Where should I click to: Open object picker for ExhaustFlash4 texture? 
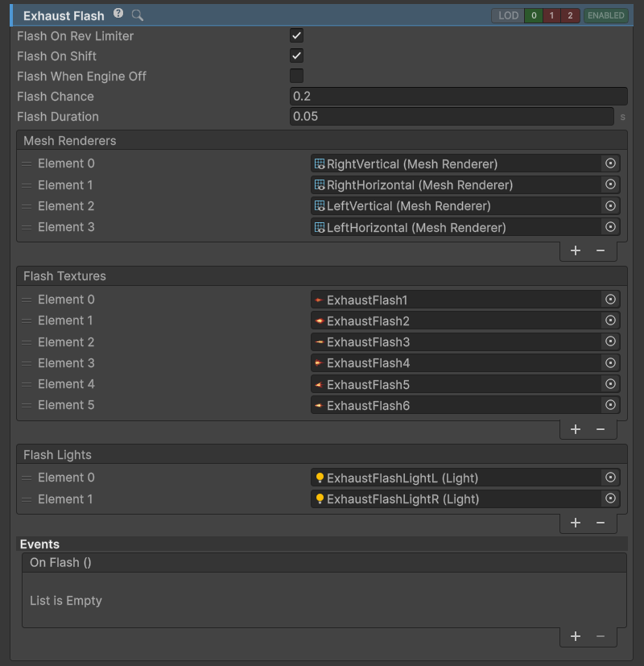click(610, 362)
